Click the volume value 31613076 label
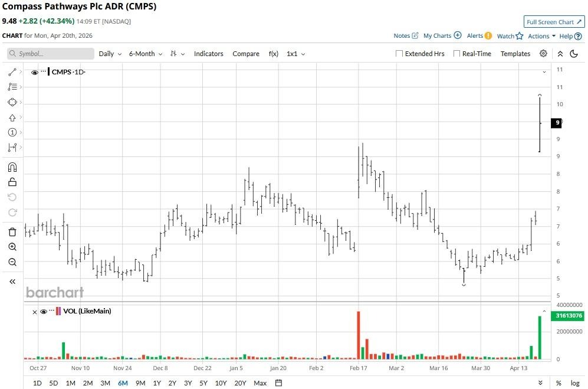 coord(568,315)
